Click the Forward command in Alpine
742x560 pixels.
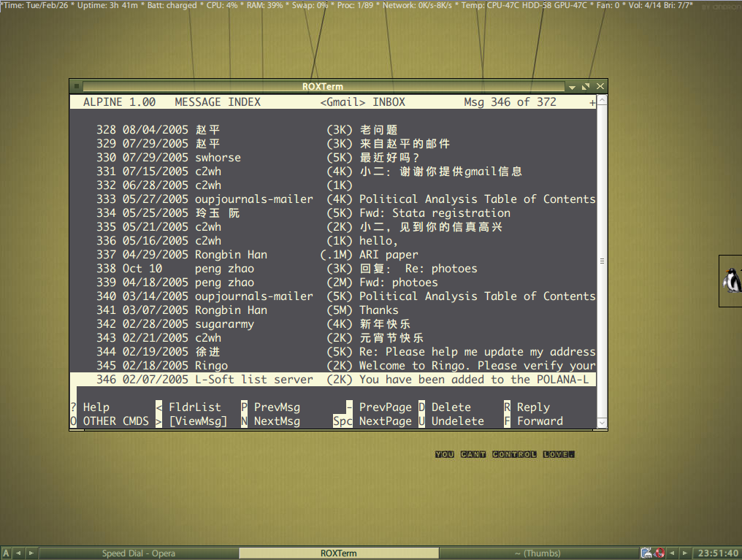[540, 421]
